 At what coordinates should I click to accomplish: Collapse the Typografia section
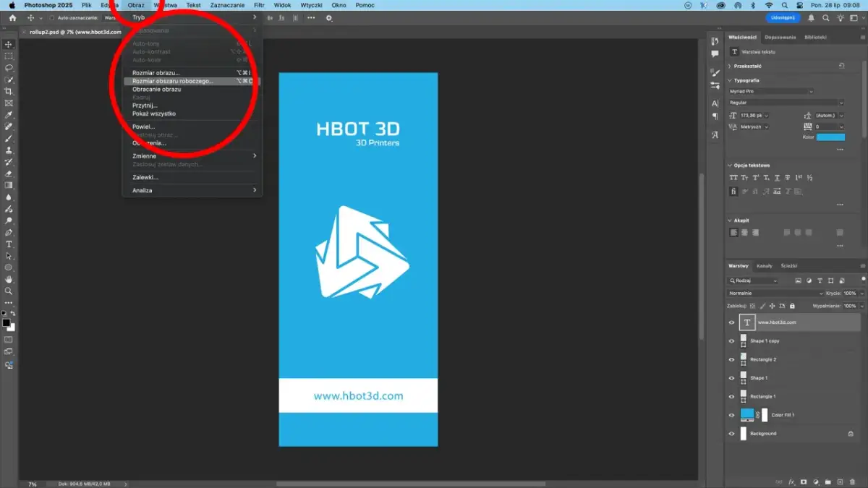point(729,80)
